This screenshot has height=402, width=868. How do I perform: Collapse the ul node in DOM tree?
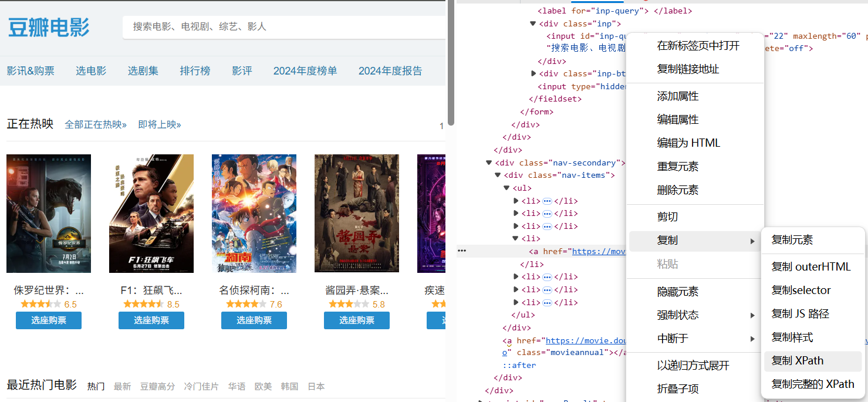click(506, 188)
